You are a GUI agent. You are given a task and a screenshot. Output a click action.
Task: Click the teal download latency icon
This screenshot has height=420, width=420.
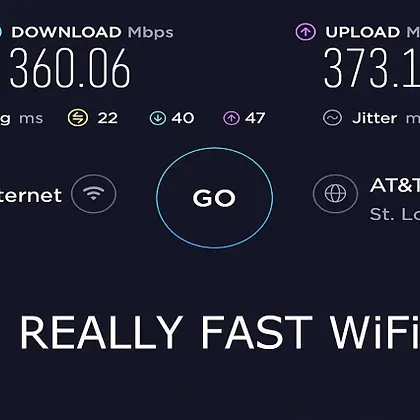point(158,118)
